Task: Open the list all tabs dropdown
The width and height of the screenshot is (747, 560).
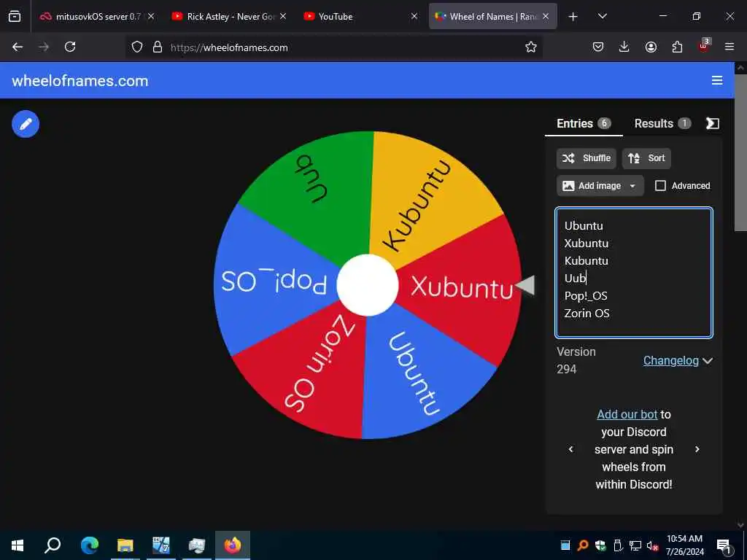Action: (x=602, y=16)
